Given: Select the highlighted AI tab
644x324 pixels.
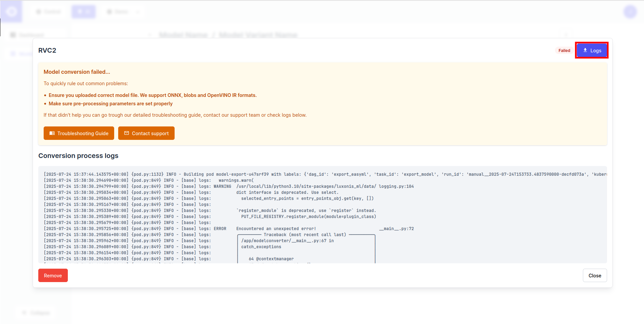Looking at the screenshot, I should 84,12.
